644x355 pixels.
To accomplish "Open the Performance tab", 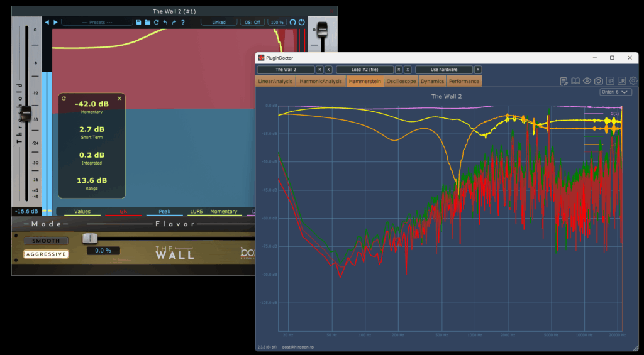I will 464,81.
